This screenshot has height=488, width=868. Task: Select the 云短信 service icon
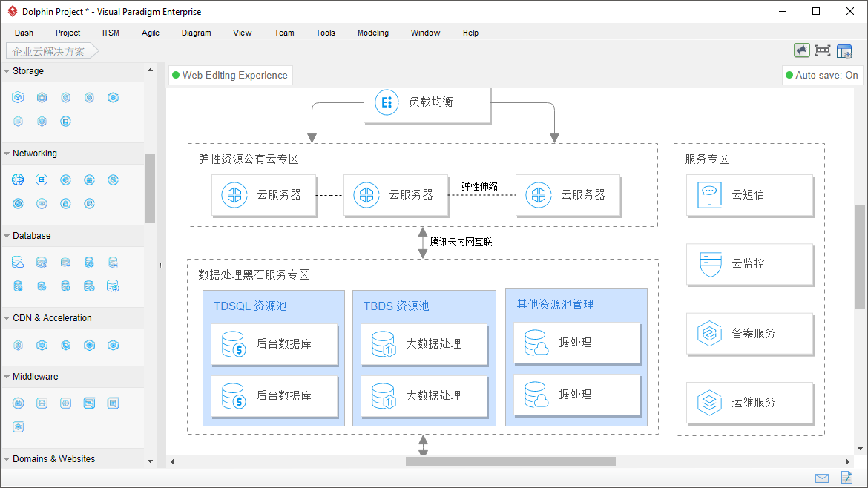(709, 195)
